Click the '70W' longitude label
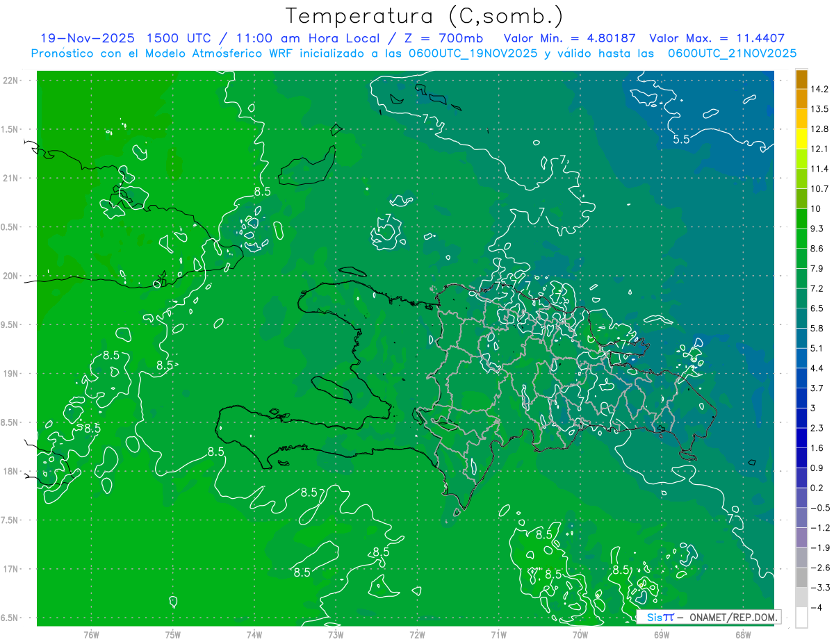Screen dimensions: 834x644 [x=580, y=635]
